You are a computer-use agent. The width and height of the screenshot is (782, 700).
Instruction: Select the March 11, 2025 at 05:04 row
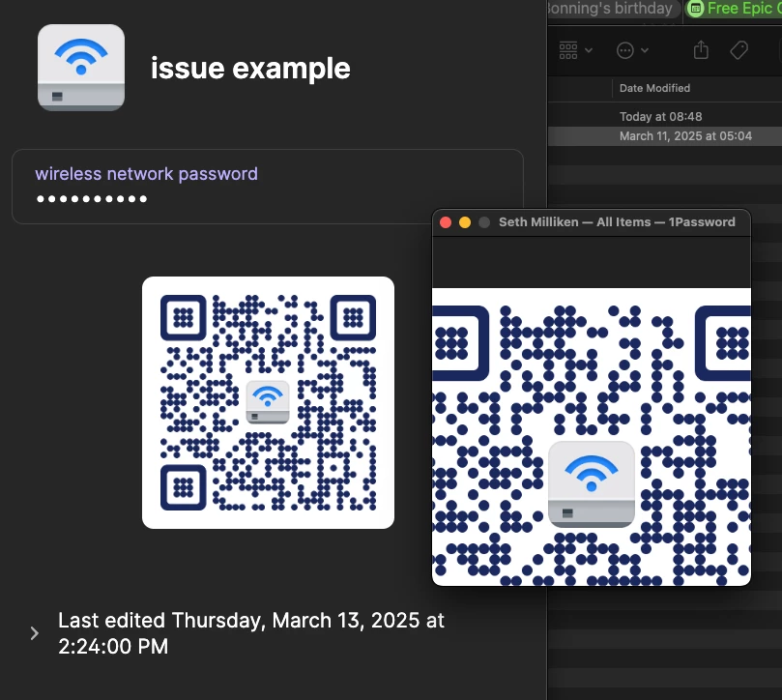665,135
